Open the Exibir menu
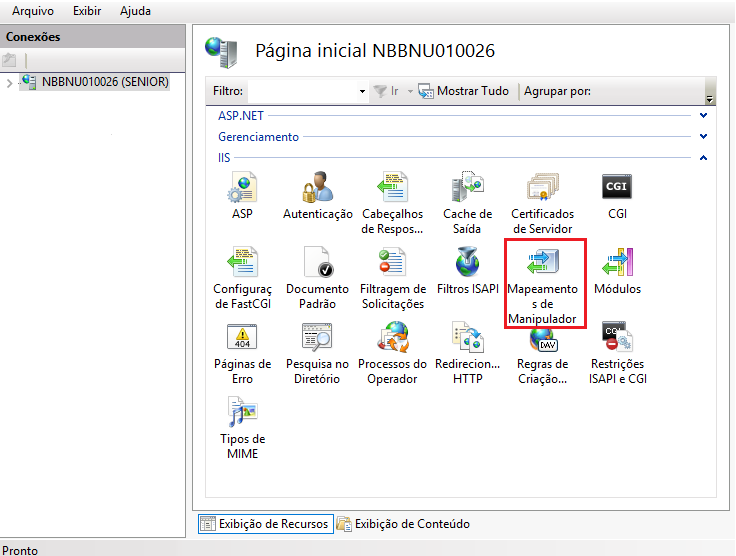736x556 pixels. tap(87, 11)
